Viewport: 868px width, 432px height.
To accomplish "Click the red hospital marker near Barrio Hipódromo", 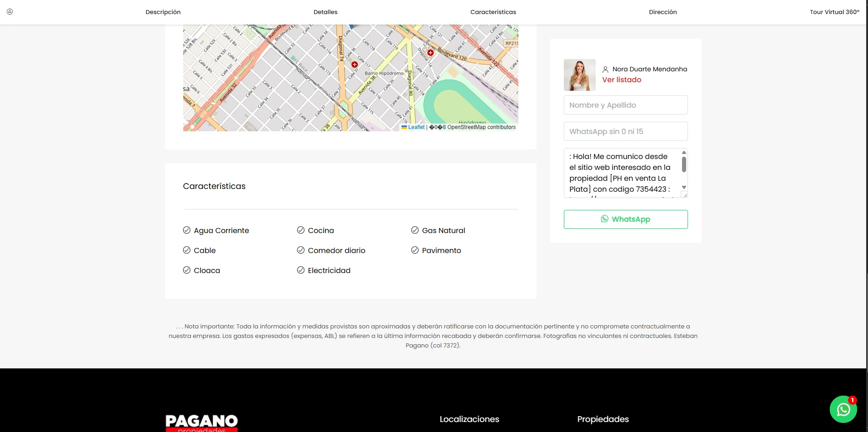I will tap(355, 65).
